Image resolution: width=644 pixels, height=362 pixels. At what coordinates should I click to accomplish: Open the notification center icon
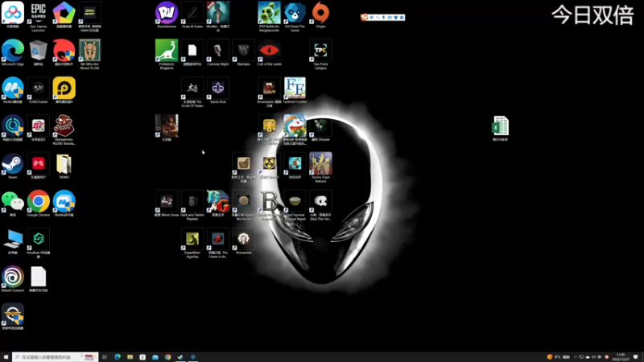tap(636, 357)
